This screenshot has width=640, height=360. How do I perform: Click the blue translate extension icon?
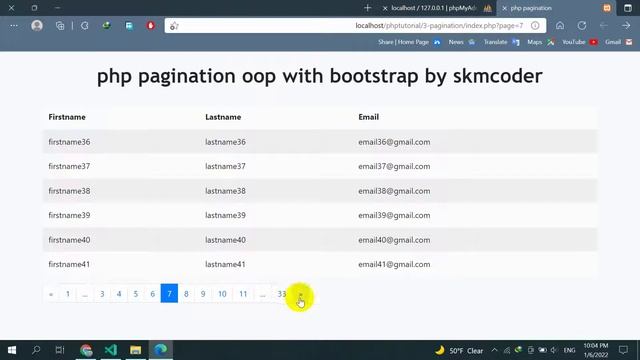point(129,26)
